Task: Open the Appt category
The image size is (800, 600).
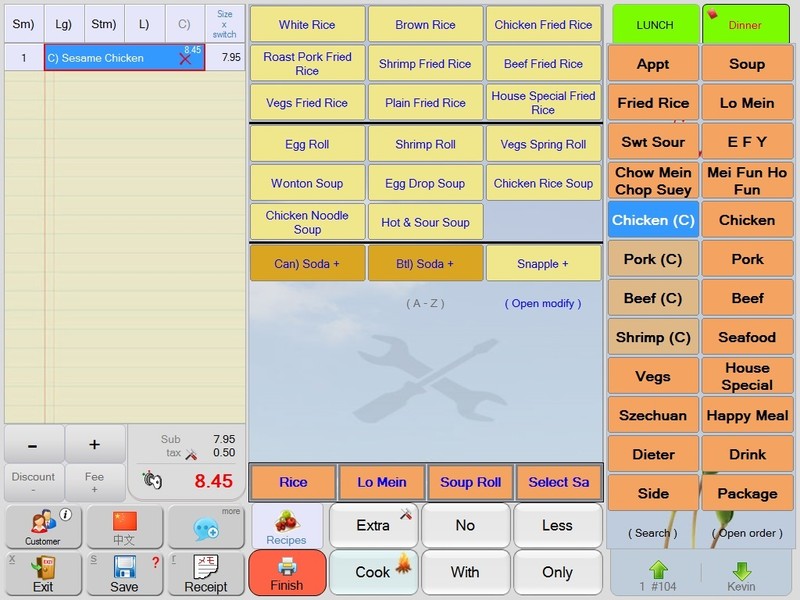Action: 653,64
